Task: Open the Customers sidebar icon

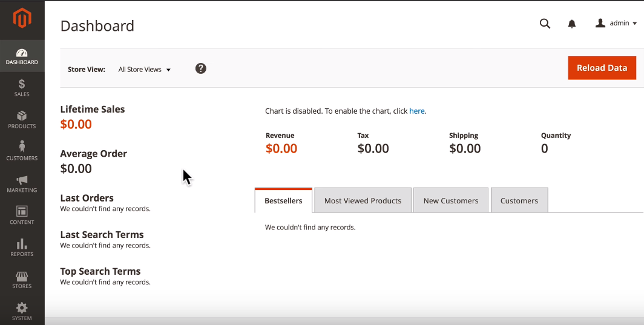Action: 22,148
